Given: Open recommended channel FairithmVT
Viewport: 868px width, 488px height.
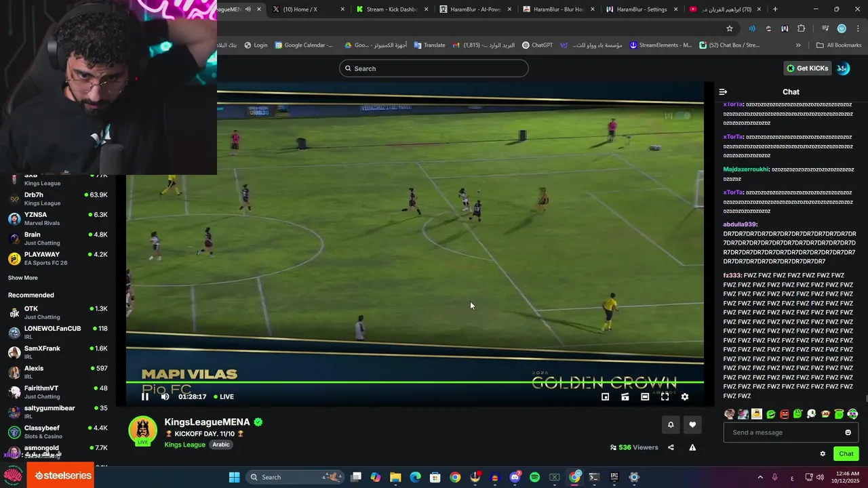Looking at the screenshot, I should [x=58, y=392].
